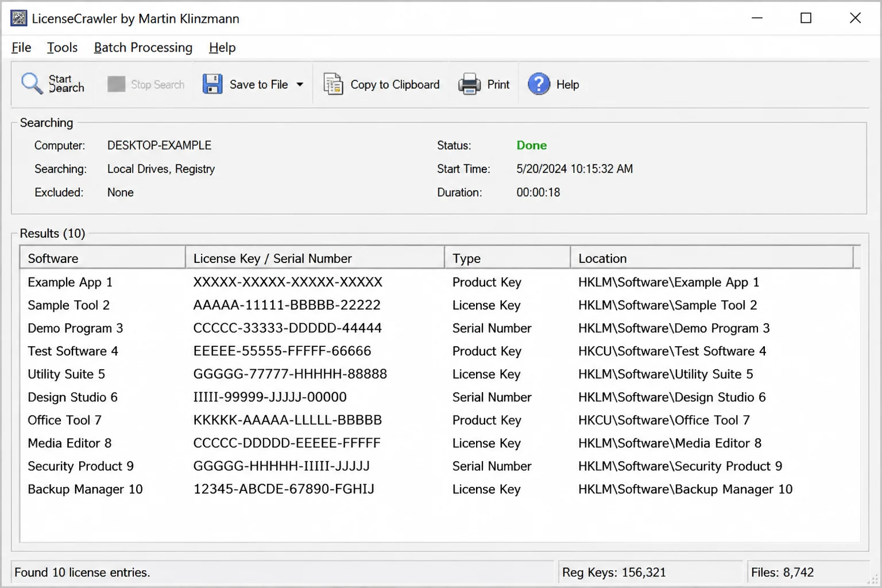This screenshot has width=882, height=588.
Task: Click key GGGGG-HHHHH-IIIII-JJJJJ
Action: click(281, 466)
